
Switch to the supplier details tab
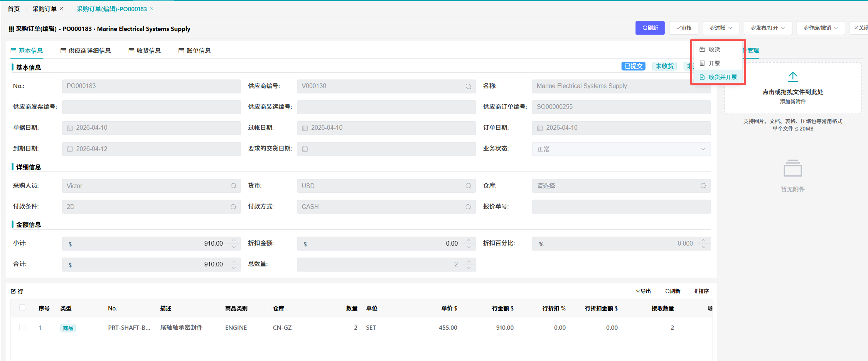pos(86,51)
